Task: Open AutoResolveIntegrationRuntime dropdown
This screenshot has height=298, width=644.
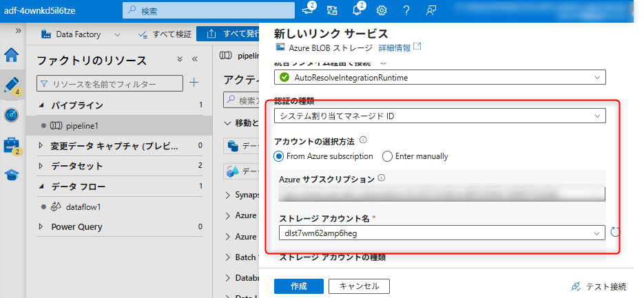Action: 440,77
